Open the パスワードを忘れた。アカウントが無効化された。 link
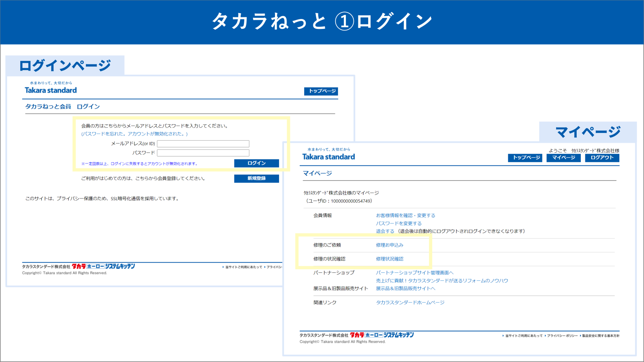The width and height of the screenshot is (644, 362). [134, 134]
